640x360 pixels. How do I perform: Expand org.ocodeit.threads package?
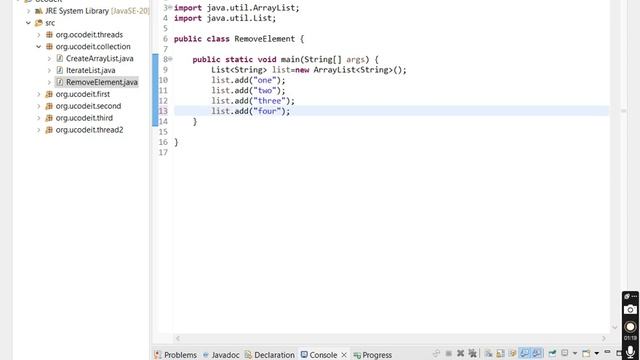pos(39,35)
